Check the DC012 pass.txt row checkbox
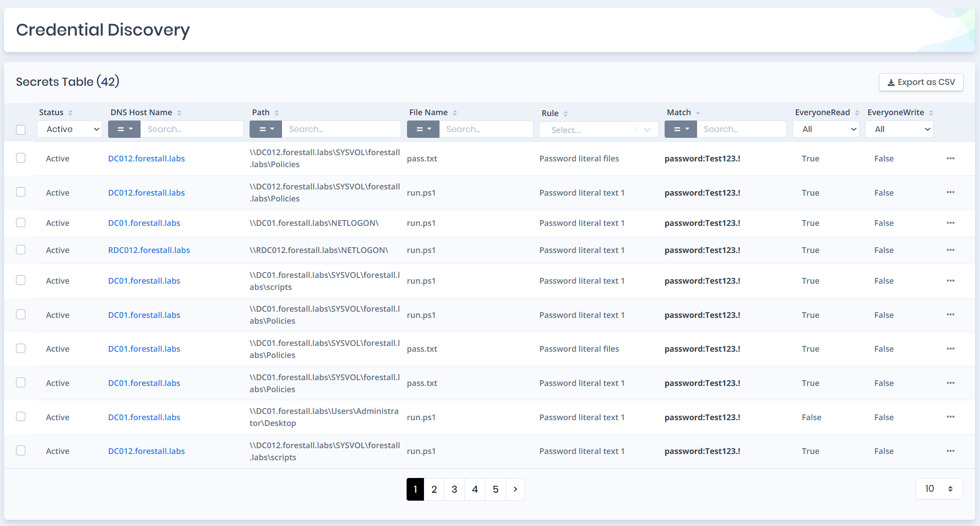 21,158
